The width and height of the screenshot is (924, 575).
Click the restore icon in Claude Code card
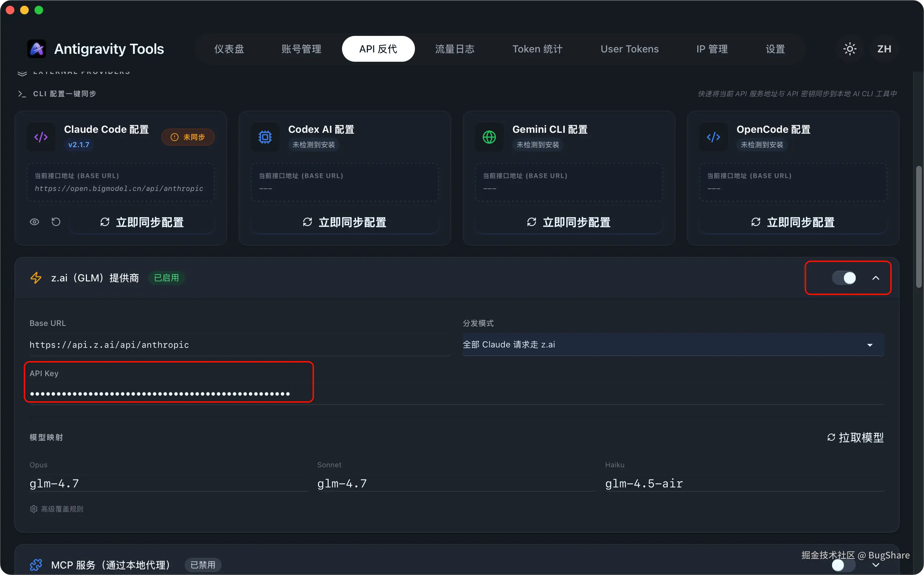coord(56,222)
